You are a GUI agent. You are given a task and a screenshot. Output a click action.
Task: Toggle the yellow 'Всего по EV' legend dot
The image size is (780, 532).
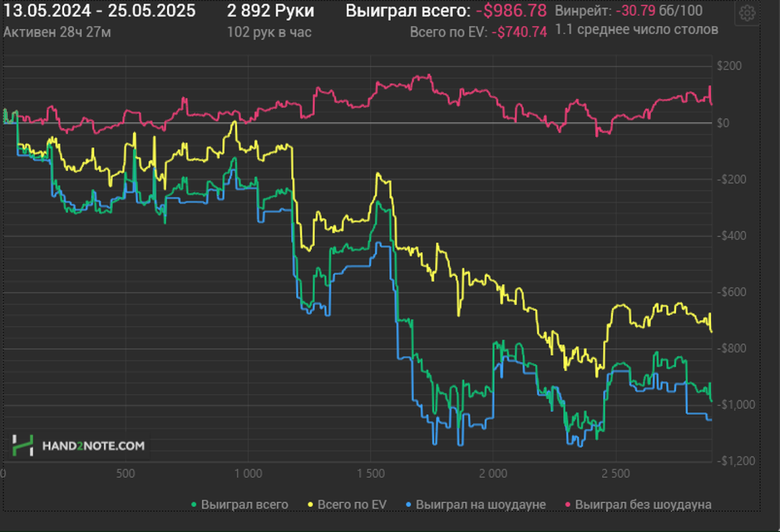310,505
